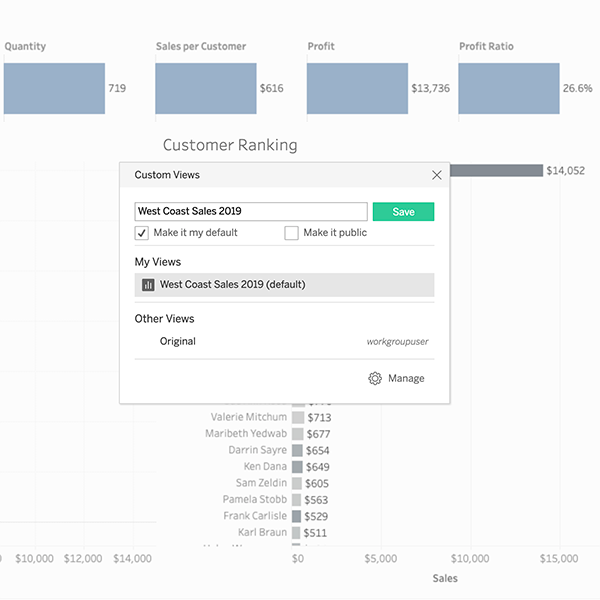Click the view name text field
The height and width of the screenshot is (600, 600).
pyautogui.click(x=251, y=212)
